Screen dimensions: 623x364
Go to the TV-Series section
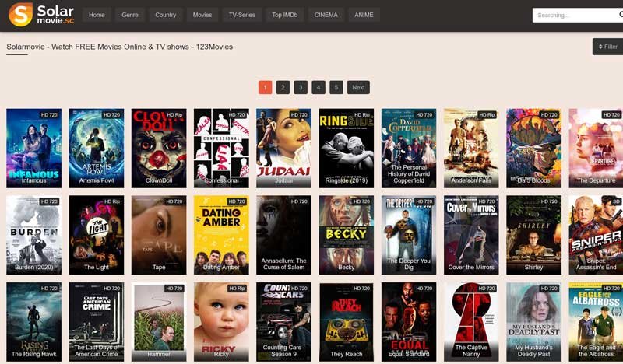click(x=242, y=15)
